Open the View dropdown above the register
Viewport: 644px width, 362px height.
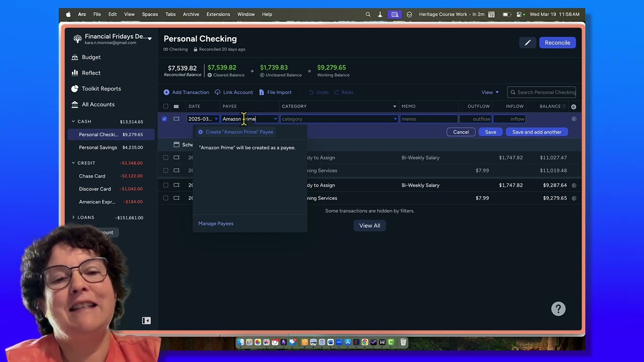point(490,93)
